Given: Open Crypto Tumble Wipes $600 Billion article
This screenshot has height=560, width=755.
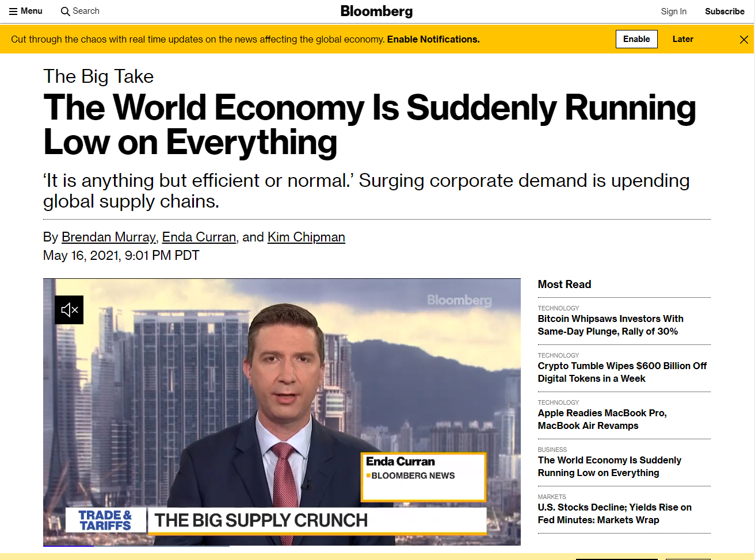Looking at the screenshot, I should click(x=622, y=372).
